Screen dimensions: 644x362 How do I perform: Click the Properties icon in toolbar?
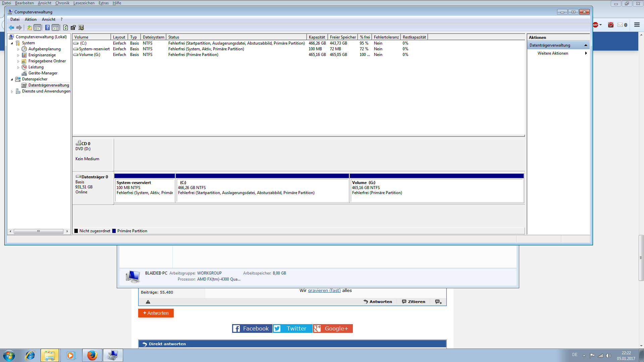[x=73, y=27]
